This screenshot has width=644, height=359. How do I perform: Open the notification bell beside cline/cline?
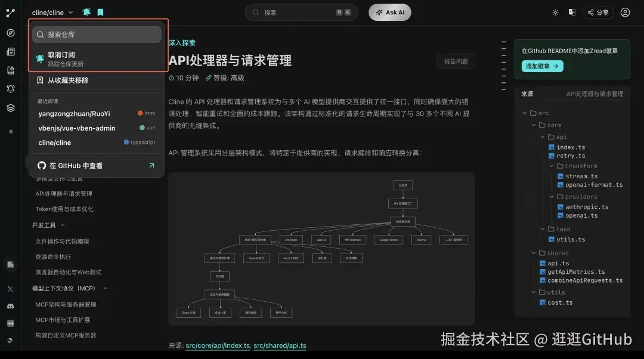pyautogui.click(x=86, y=12)
